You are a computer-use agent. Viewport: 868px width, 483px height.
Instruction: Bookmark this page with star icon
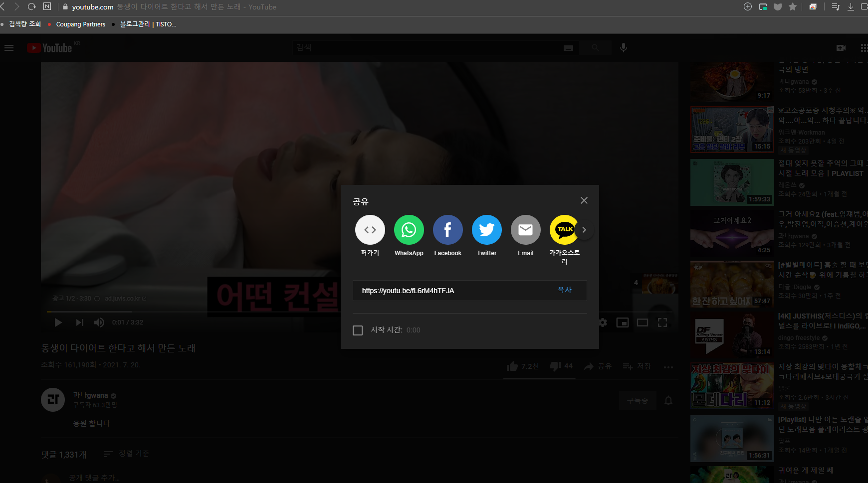coord(793,6)
